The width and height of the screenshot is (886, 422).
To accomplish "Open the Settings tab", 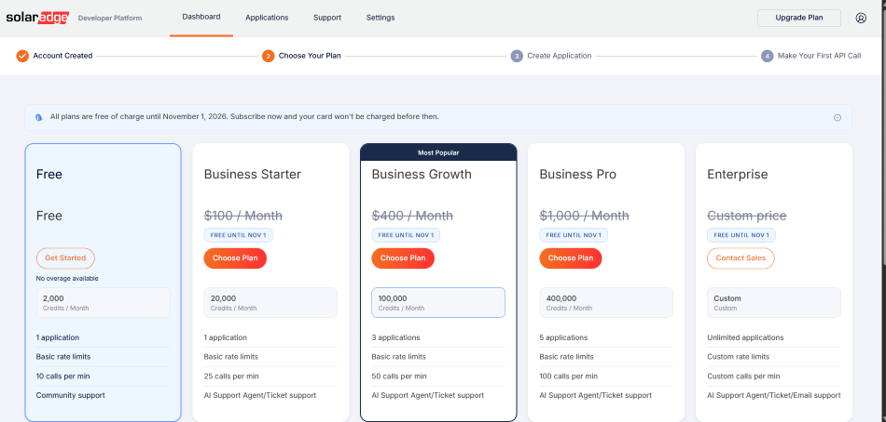I will [380, 18].
